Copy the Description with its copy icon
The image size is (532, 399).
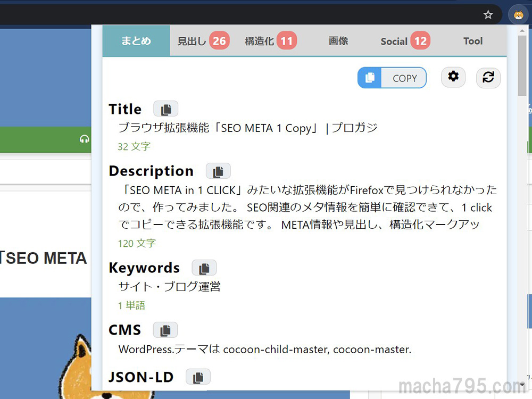tap(218, 171)
